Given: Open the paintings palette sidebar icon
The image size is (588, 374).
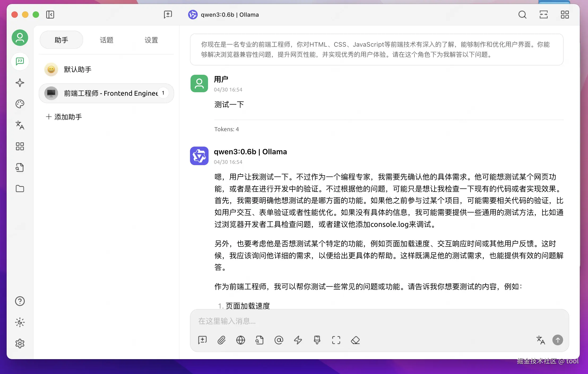Looking at the screenshot, I should [x=20, y=104].
